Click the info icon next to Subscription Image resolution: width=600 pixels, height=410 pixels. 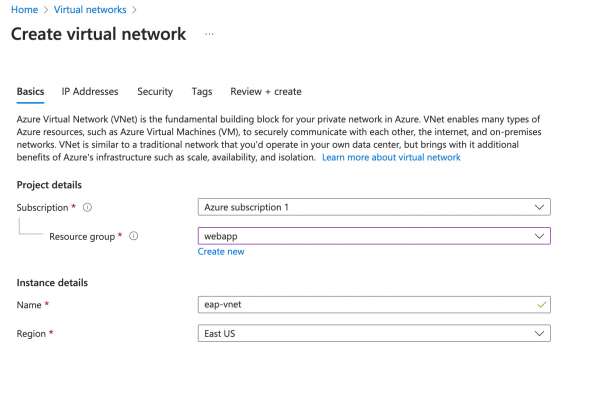coord(88,208)
